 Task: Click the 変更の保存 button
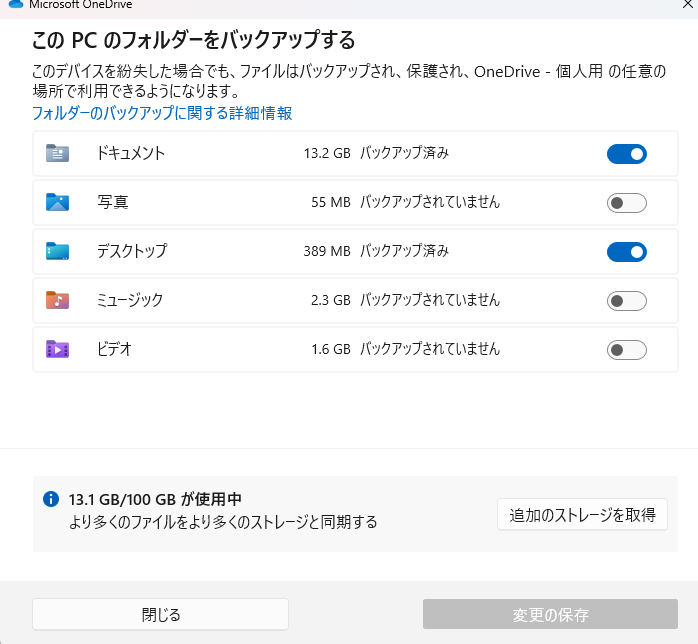[550, 614]
